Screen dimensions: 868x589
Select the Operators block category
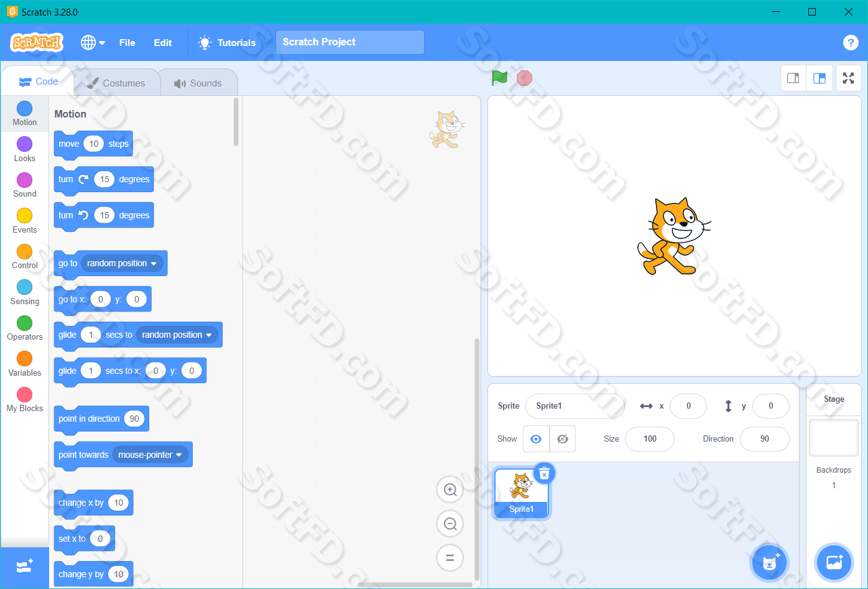point(25,328)
